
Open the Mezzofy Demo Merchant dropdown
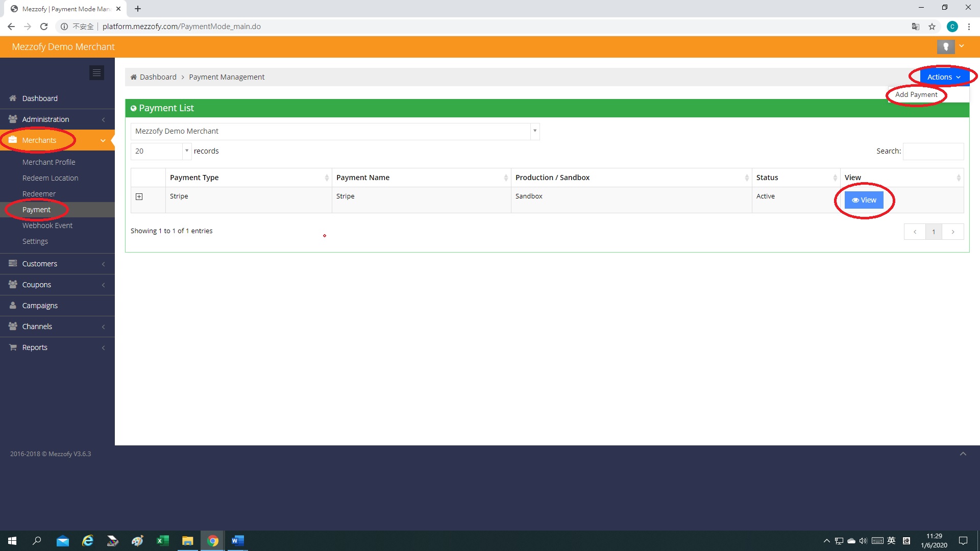coord(335,131)
